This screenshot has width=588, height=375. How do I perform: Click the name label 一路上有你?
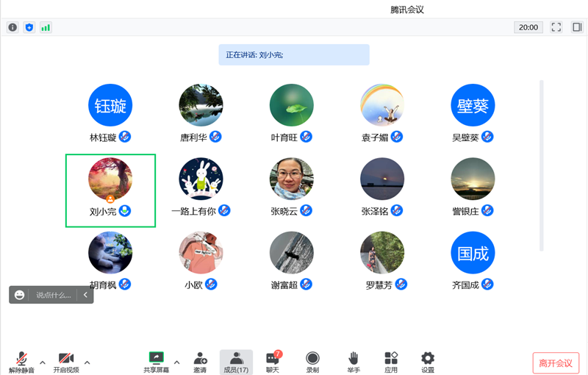pyautogui.click(x=193, y=212)
